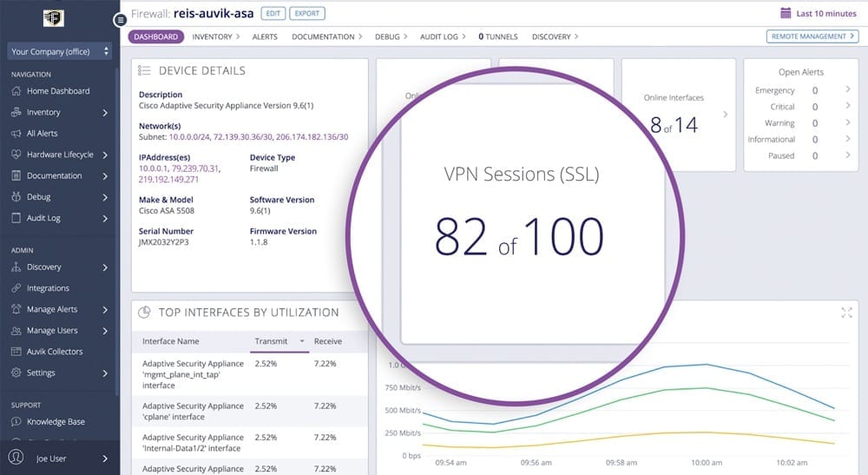868x475 pixels.
Task: Click the Knowledge Base chat icon
Action: point(16,422)
